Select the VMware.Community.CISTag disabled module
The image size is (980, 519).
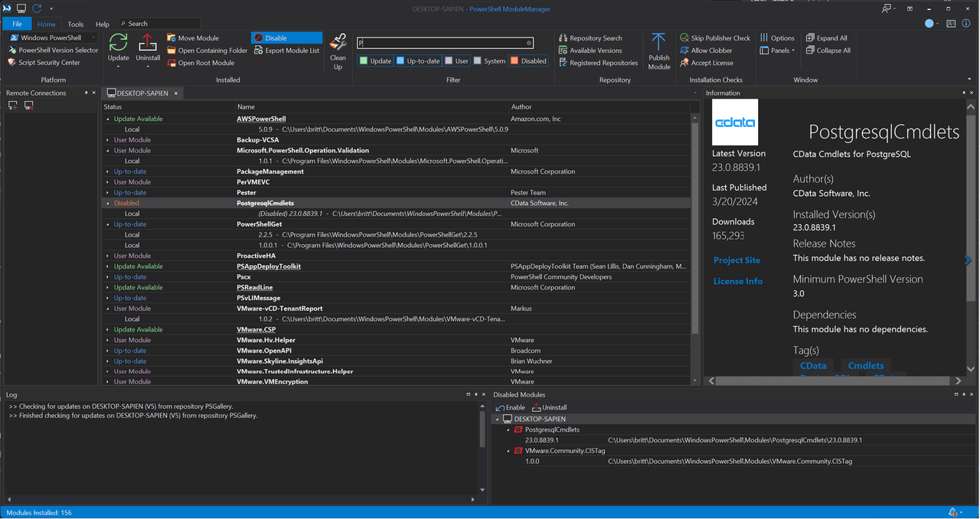pyautogui.click(x=565, y=451)
